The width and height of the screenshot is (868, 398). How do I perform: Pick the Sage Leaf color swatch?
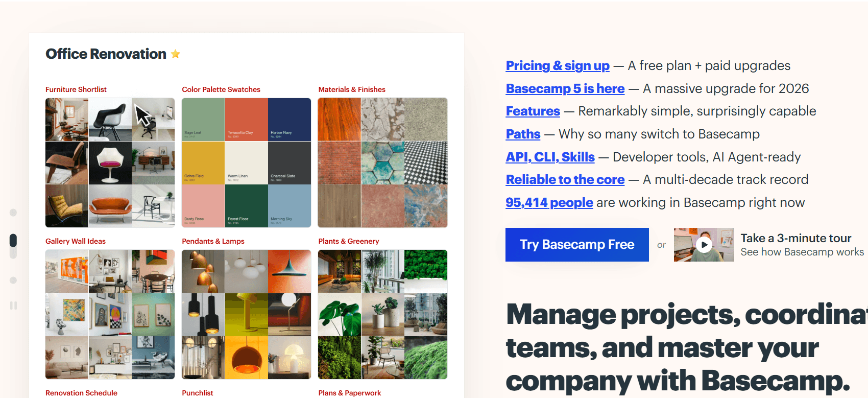click(203, 120)
